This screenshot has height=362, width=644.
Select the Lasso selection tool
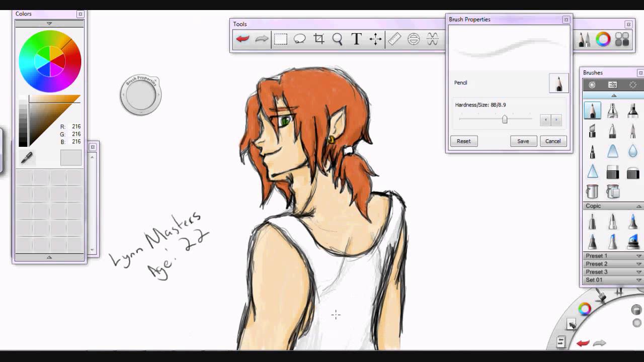click(x=300, y=39)
